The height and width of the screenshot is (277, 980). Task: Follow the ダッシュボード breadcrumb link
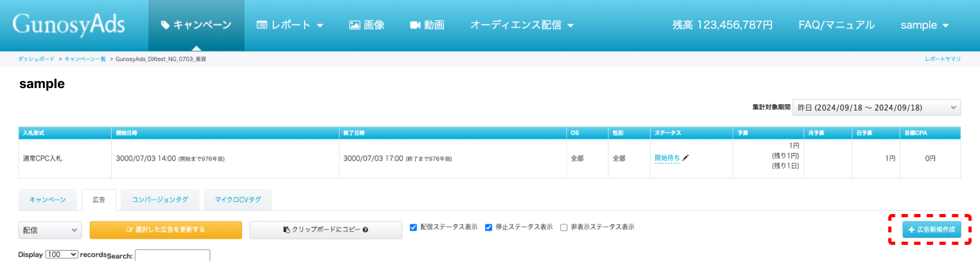coord(36,58)
